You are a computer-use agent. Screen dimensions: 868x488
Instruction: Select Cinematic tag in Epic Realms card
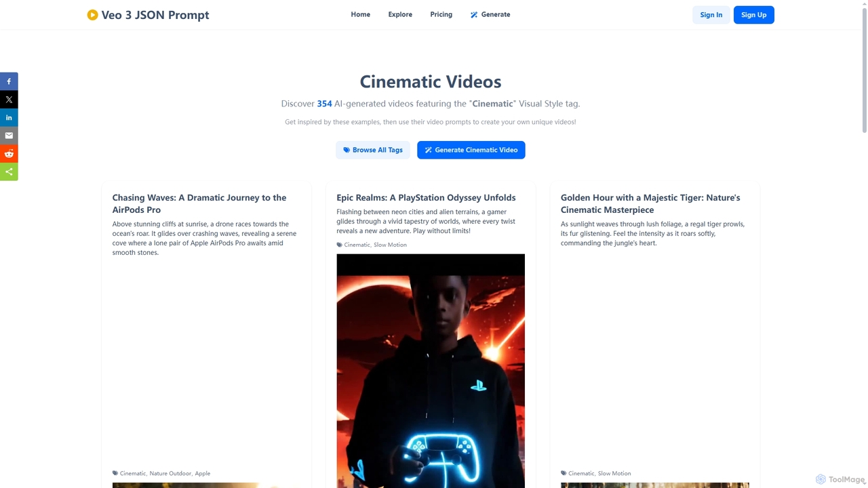[x=357, y=245]
